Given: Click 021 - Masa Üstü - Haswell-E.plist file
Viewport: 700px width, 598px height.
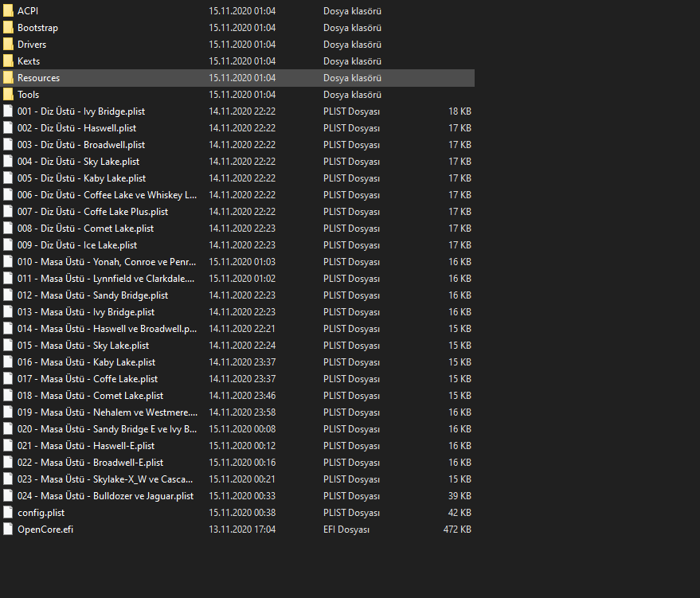Looking at the screenshot, I should tap(85, 446).
